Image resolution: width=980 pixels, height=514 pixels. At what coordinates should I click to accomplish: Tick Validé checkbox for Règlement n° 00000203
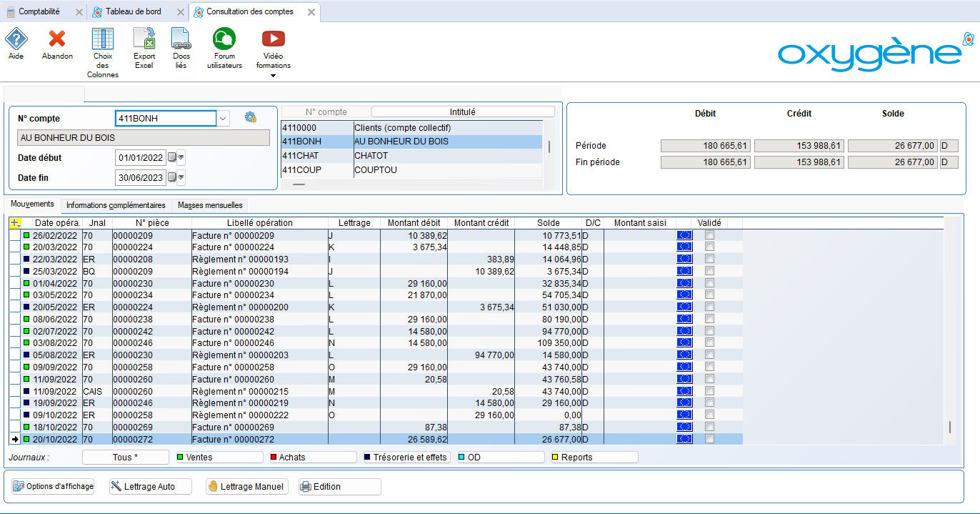[709, 355]
